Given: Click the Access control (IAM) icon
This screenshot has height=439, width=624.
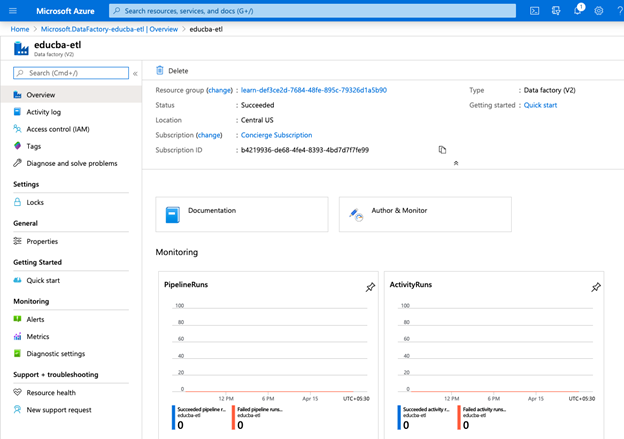Looking at the screenshot, I should [17, 129].
